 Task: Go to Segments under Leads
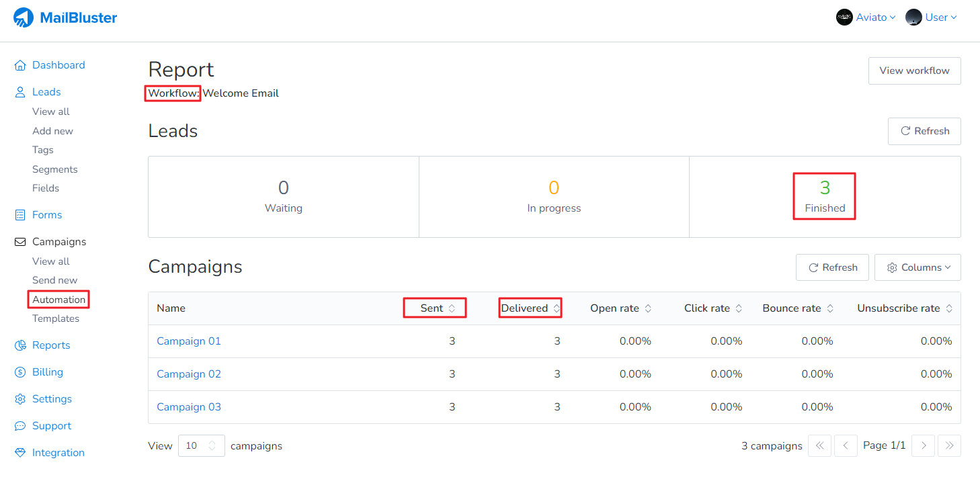(x=55, y=169)
